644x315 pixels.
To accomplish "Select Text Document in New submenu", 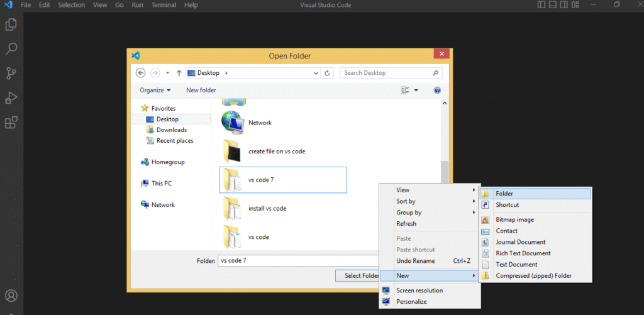I will coord(516,265).
